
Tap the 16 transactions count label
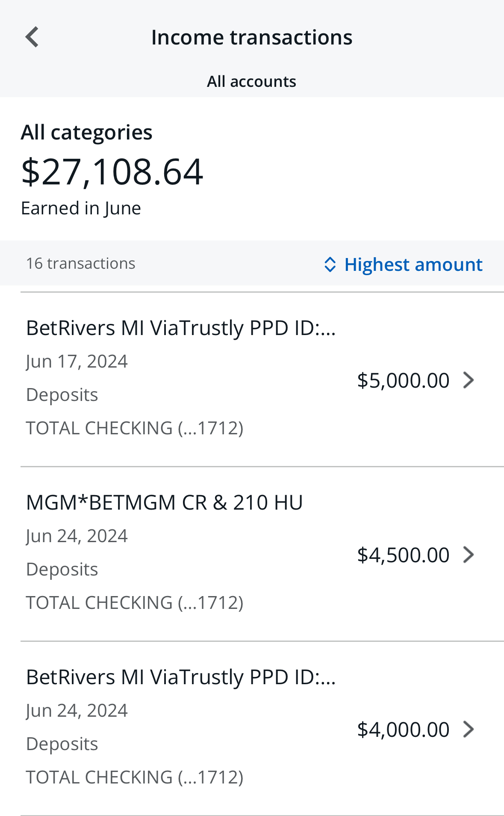pyautogui.click(x=81, y=264)
